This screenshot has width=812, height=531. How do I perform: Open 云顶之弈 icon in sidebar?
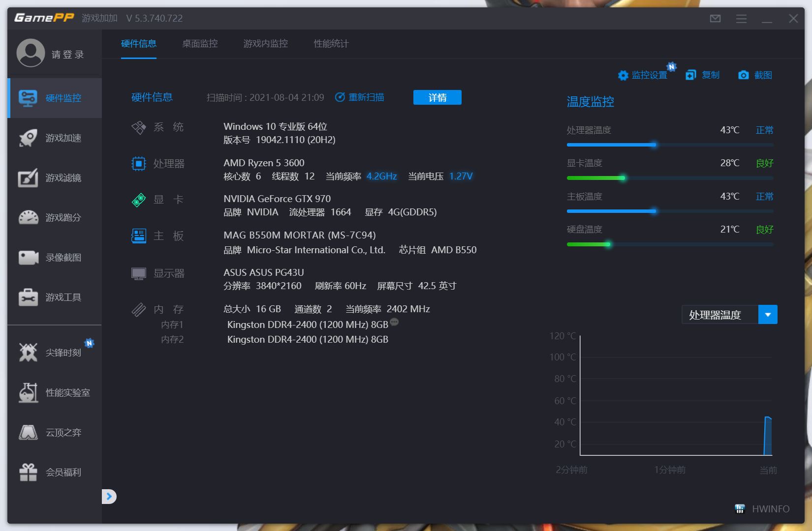pos(28,432)
